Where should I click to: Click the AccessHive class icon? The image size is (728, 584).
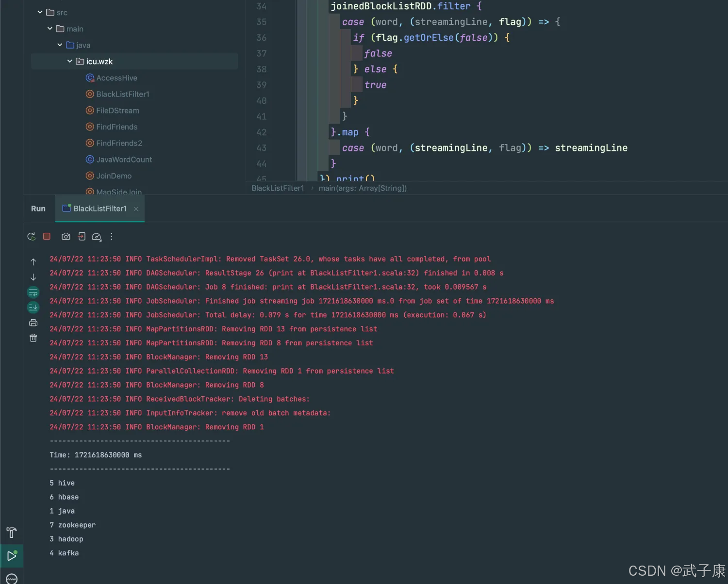(x=90, y=78)
